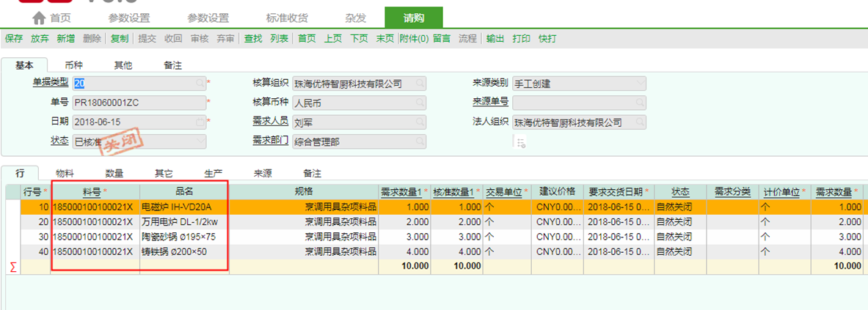Click the small list icon below 法人组织
868x310 pixels.
coord(521,143)
